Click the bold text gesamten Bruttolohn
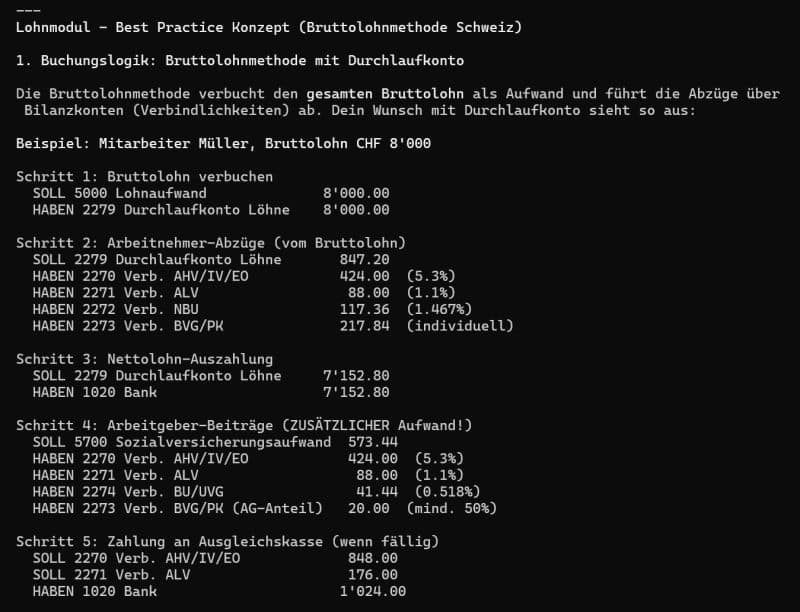 click(385, 94)
